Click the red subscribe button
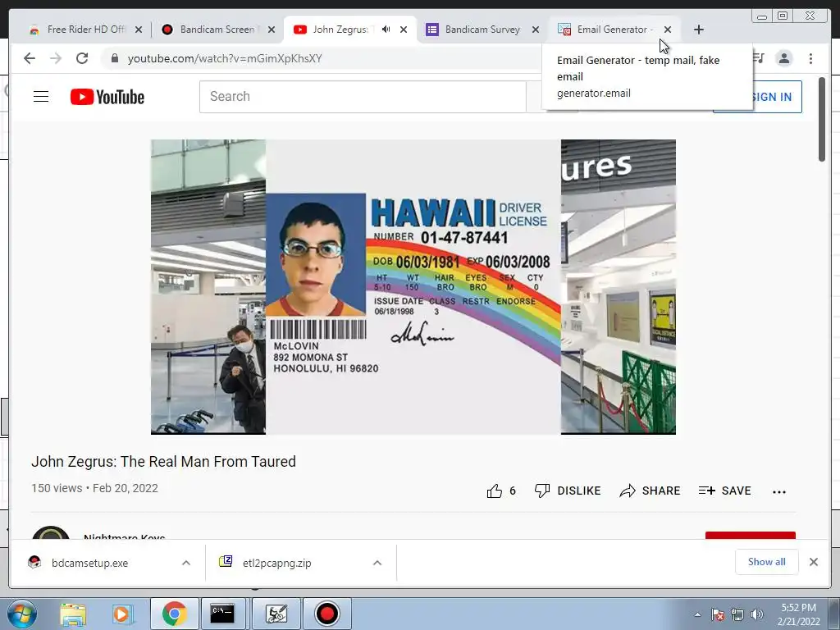The width and height of the screenshot is (840, 630). click(x=750, y=536)
